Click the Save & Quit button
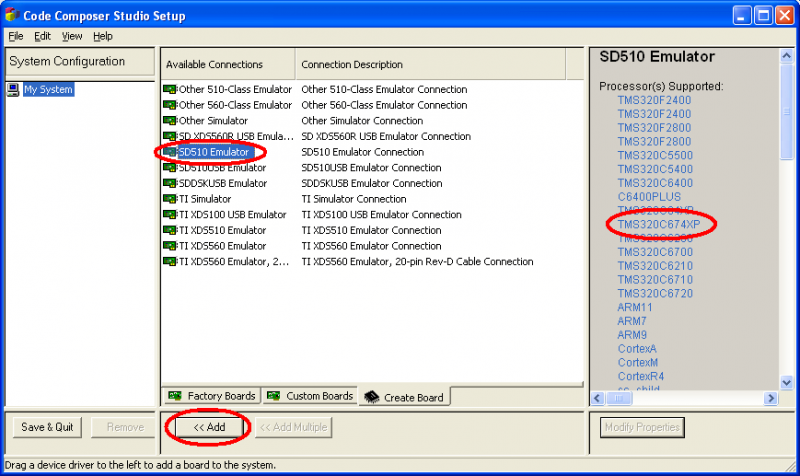Screen dimensions: 800x476 pyautogui.click(x=47, y=427)
